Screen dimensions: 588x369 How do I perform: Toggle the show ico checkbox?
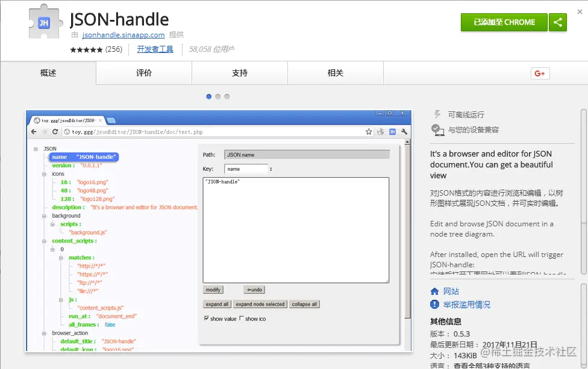click(x=242, y=318)
